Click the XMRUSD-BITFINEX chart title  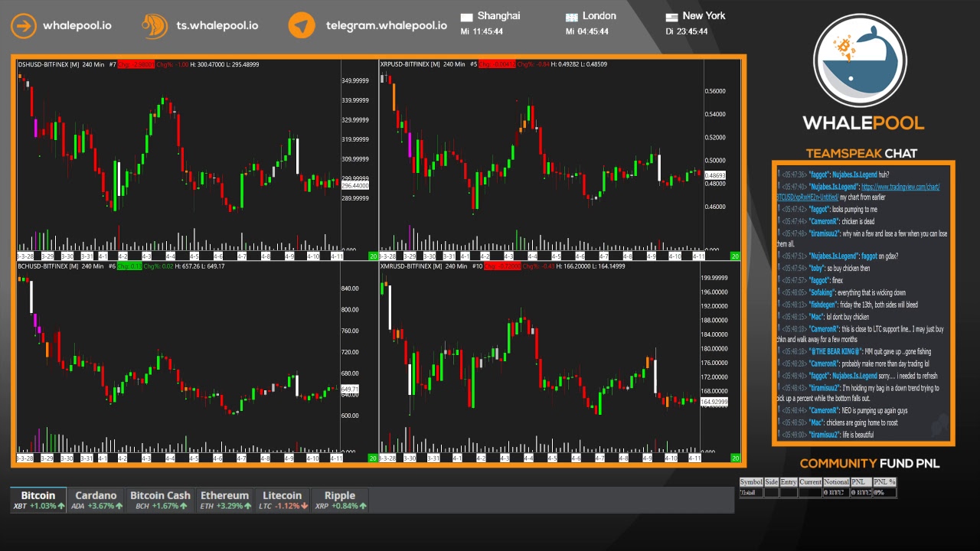(410, 266)
